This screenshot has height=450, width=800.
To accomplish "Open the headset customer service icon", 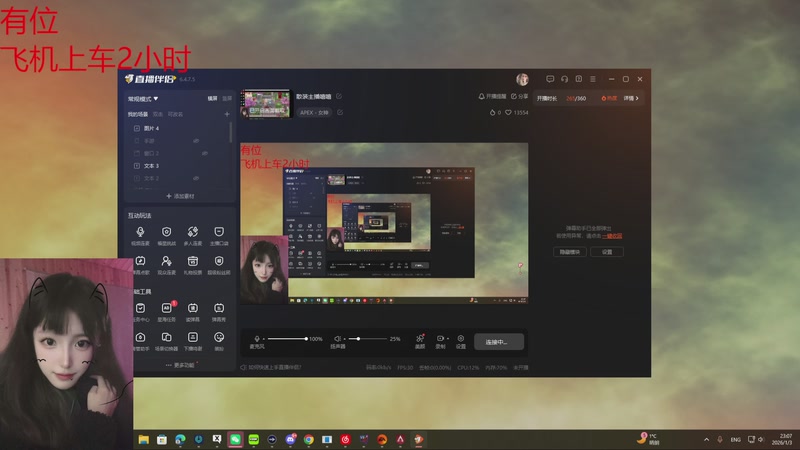I will coord(564,79).
